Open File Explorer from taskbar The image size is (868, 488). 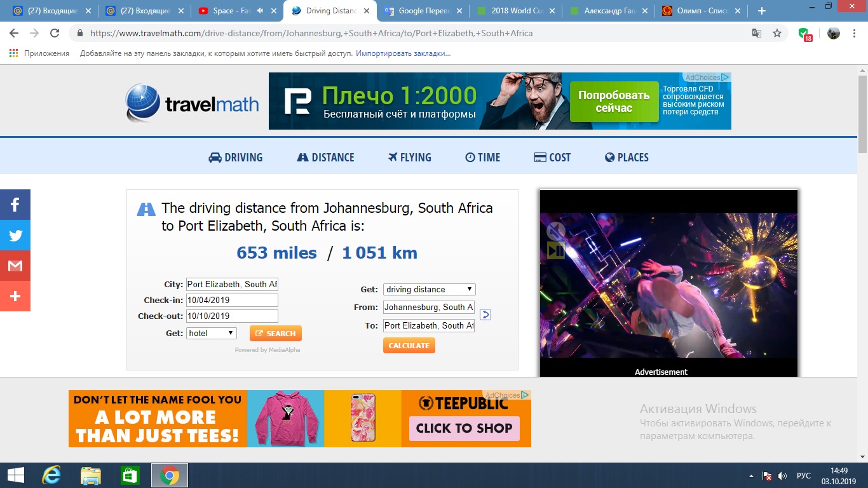pos(91,475)
